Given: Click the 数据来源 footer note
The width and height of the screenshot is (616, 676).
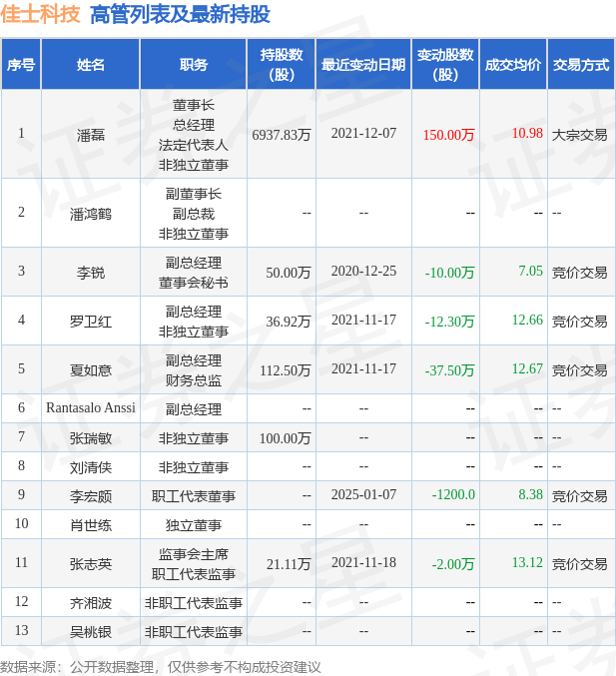Looking at the screenshot, I should pos(161,667).
